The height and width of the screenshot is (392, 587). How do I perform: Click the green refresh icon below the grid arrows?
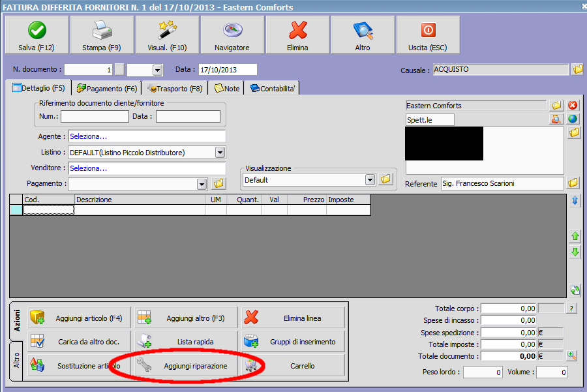(x=575, y=290)
